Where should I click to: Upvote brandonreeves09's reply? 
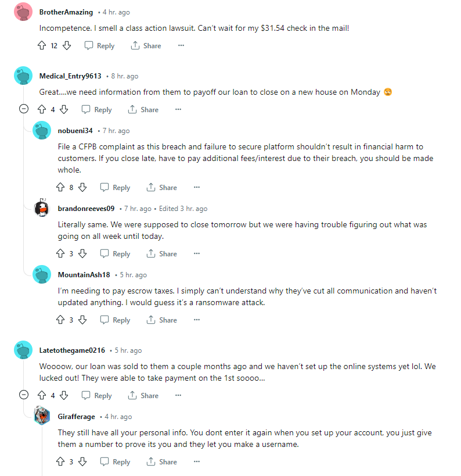pyautogui.click(x=60, y=253)
